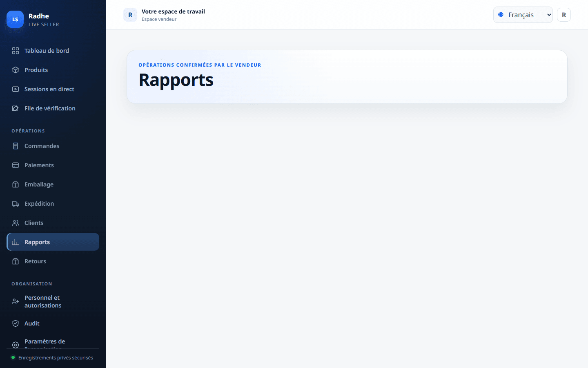Open Sessions en direct
The image size is (588, 368).
pyautogui.click(x=53, y=89)
